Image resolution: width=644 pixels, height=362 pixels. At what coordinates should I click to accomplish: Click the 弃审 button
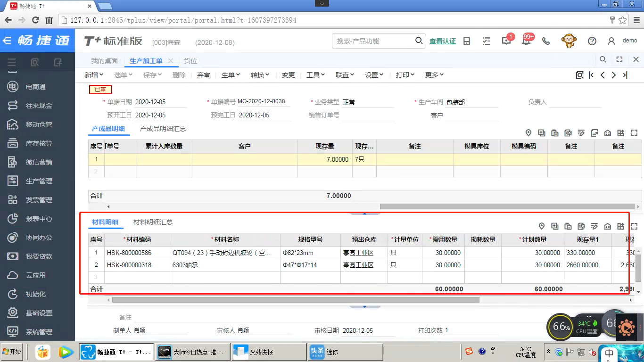click(x=204, y=75)
